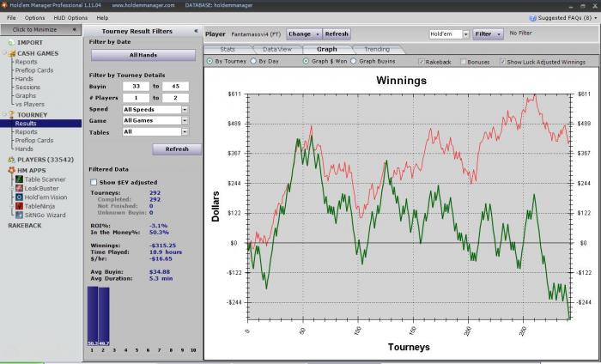Open the Hold'em game type dropdown

click(x=465, y=34)
